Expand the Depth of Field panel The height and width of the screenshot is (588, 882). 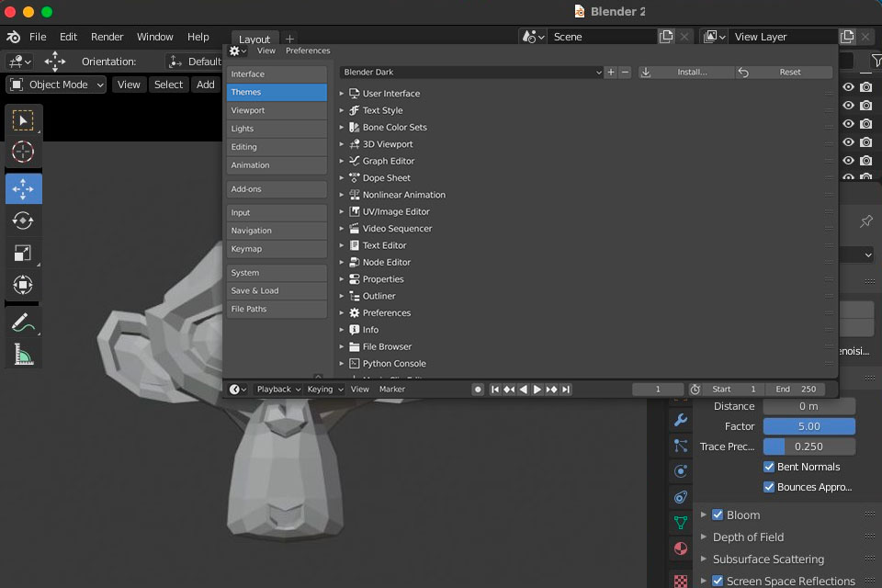[x=703, y=537]
